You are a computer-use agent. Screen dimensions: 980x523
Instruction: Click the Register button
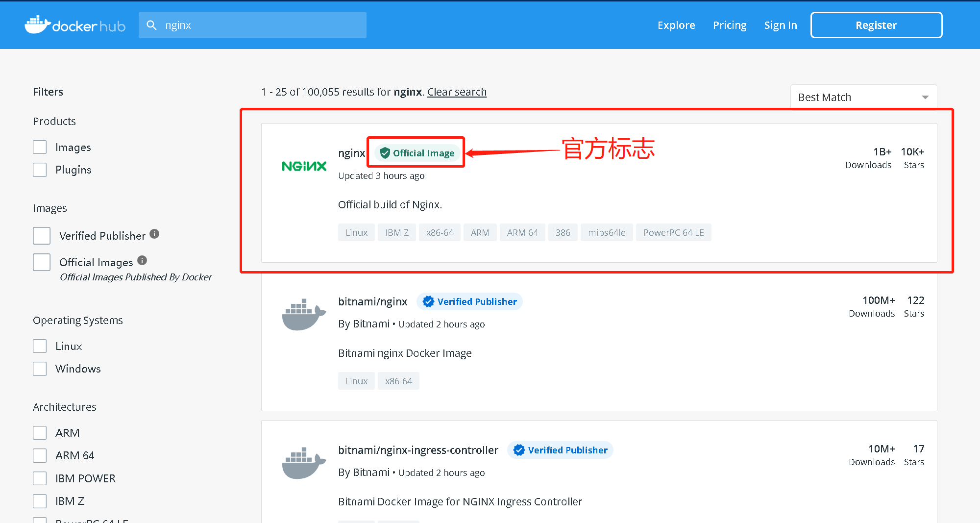coord(876,25)
